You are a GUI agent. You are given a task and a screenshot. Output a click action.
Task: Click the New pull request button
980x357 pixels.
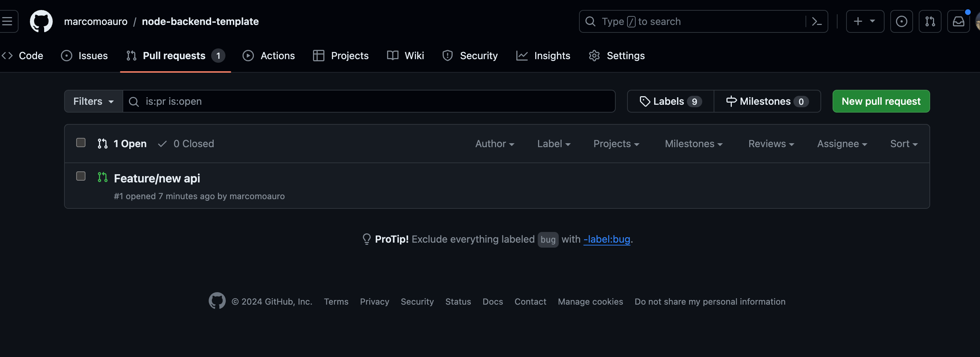tap(881, 101)
